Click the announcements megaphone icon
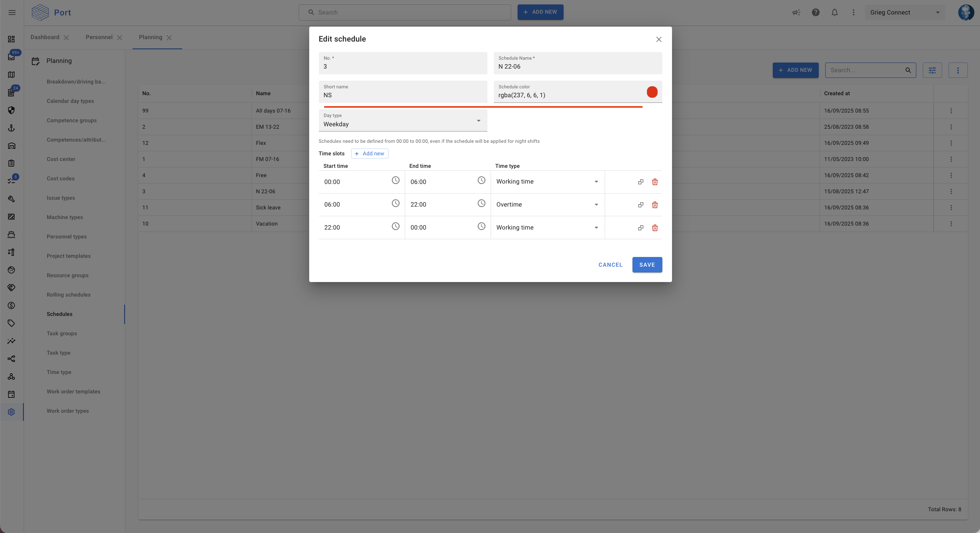The width and height of the screenshot is (980, 533). tap(796, 13)
